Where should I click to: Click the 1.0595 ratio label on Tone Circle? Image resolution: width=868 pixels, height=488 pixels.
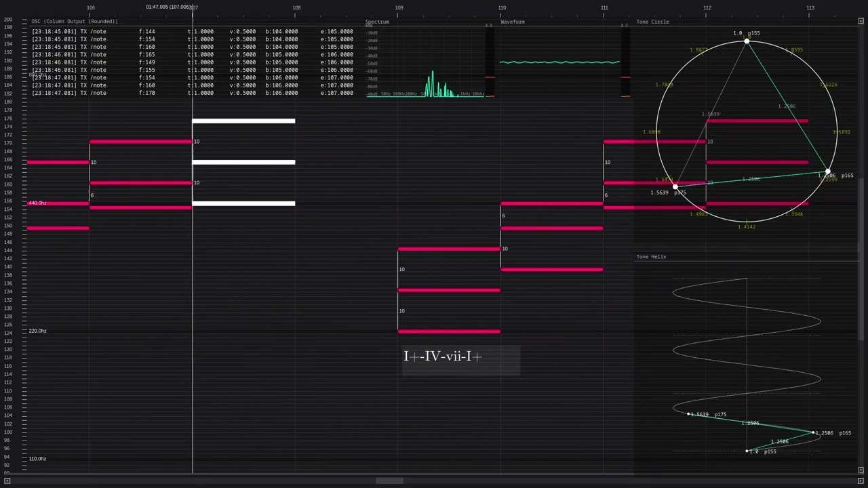(x=794, y=50)
